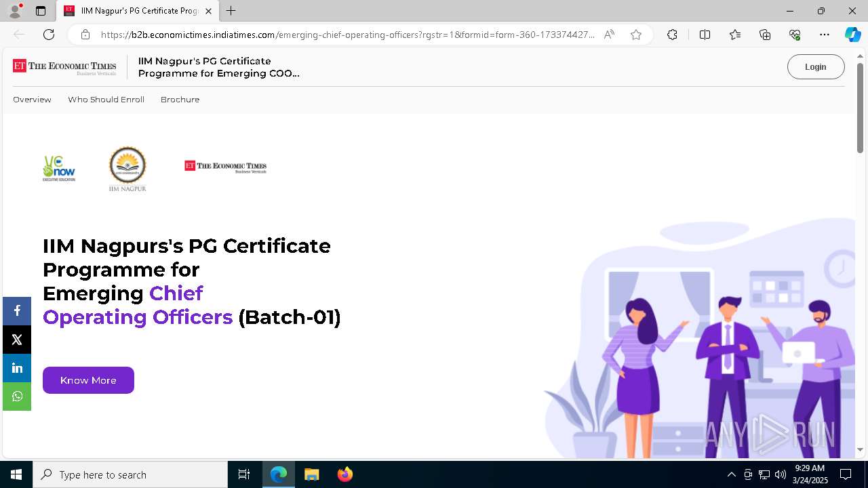868x488 pixels.
Task: Open browser Extensions icon
Action: pyautogui.click(x=672, y=35)
